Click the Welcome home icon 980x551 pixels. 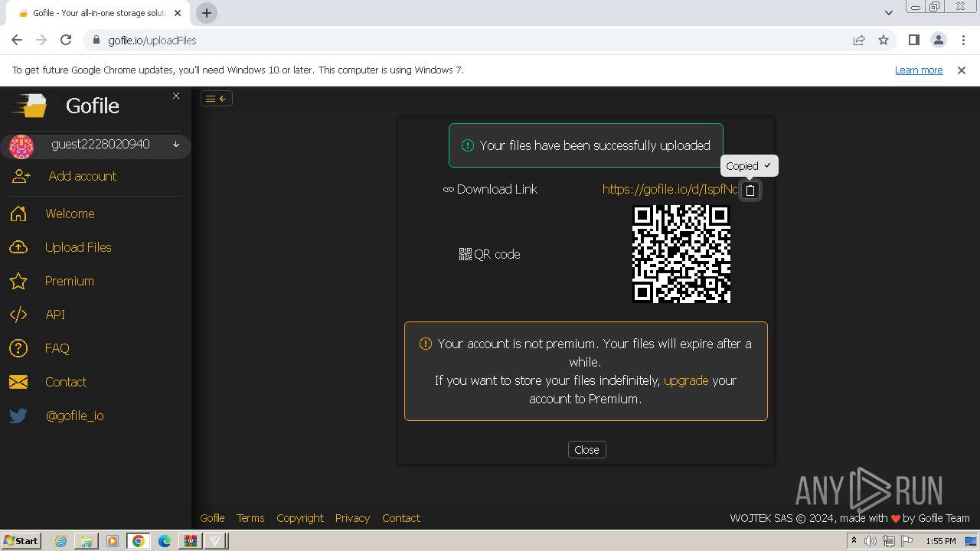(18, 214)
